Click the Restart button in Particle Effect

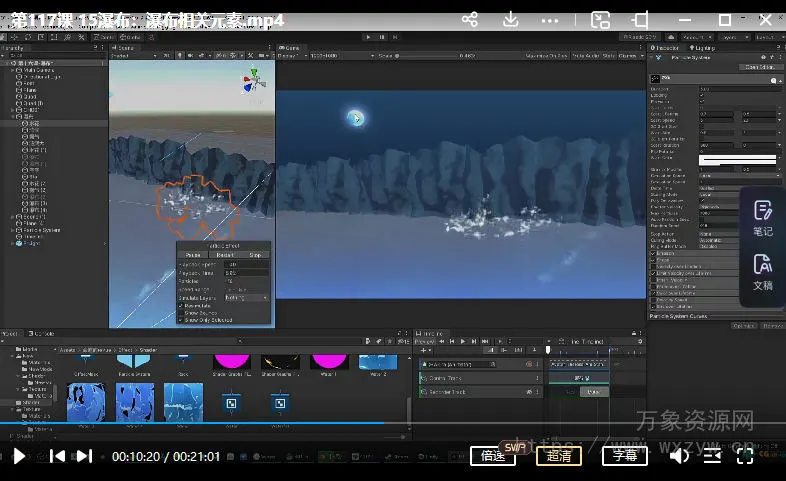(x=224, y=255)
